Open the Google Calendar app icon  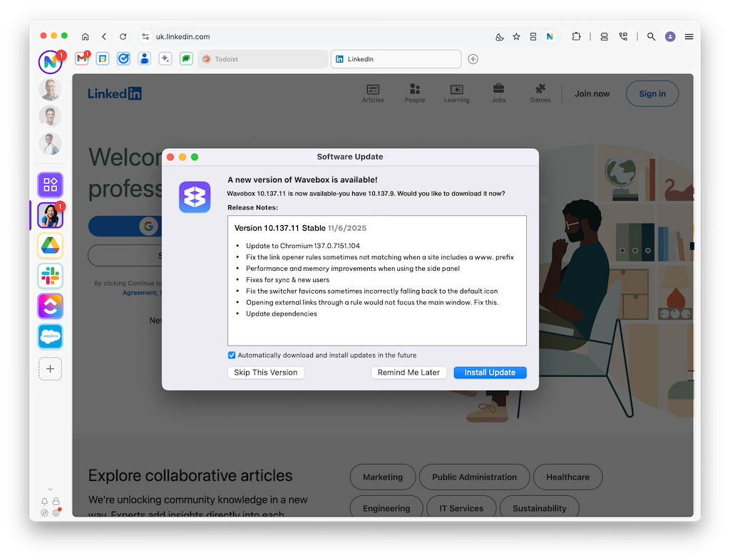pos(103,58)
